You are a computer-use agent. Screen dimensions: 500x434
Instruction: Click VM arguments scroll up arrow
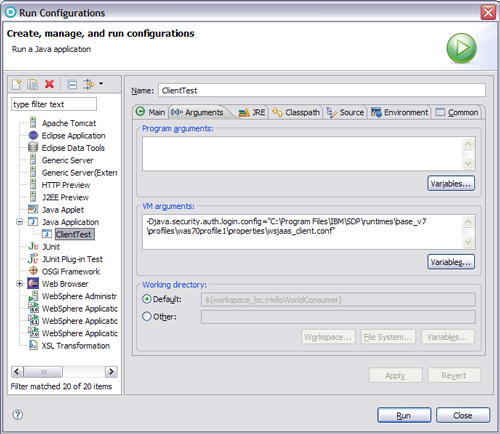tap(468, 222)
